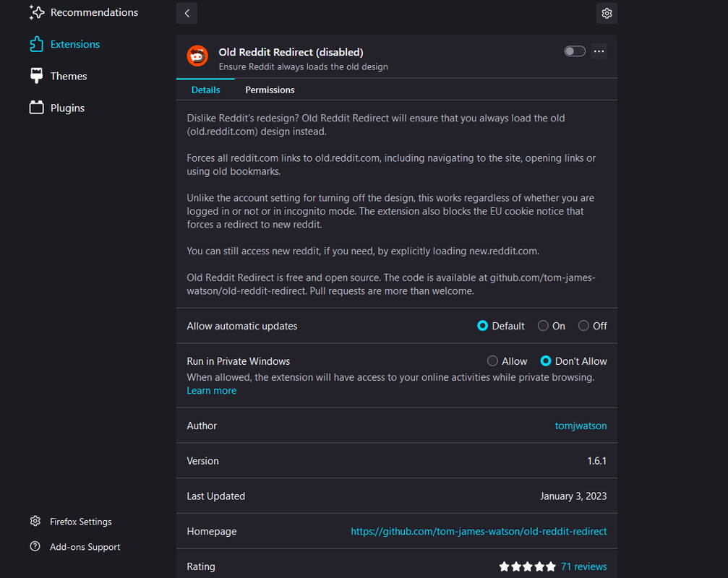Click the five-star rating icons
The width and height of the screenshot is (728, 578).
point(527,566)
